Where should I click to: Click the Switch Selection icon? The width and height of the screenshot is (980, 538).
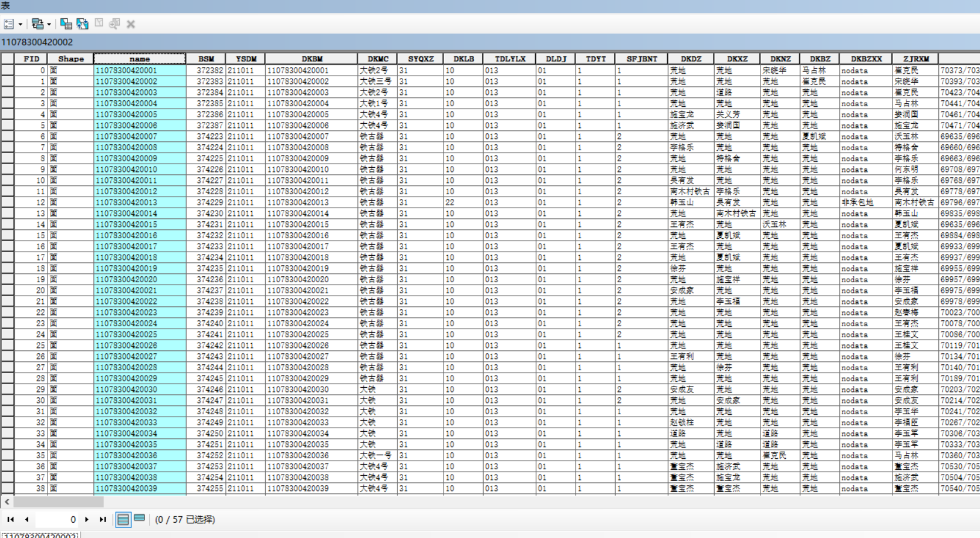coord(83,24)
